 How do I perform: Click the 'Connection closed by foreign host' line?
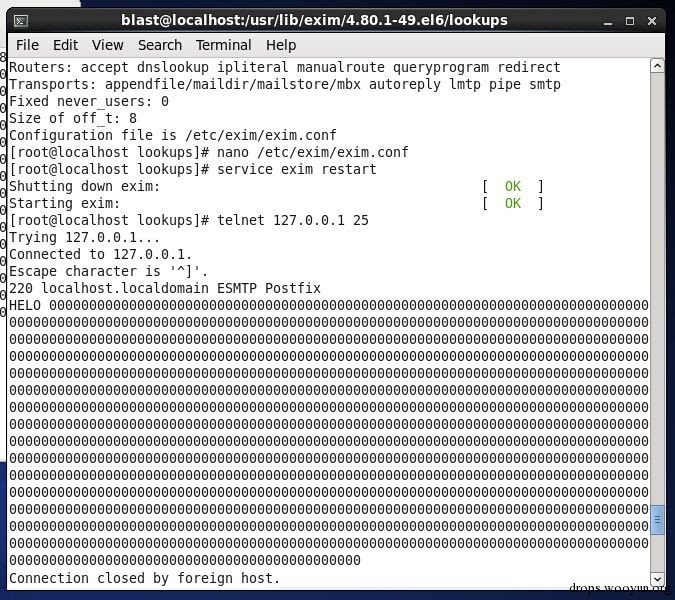[x=145, y=578]
